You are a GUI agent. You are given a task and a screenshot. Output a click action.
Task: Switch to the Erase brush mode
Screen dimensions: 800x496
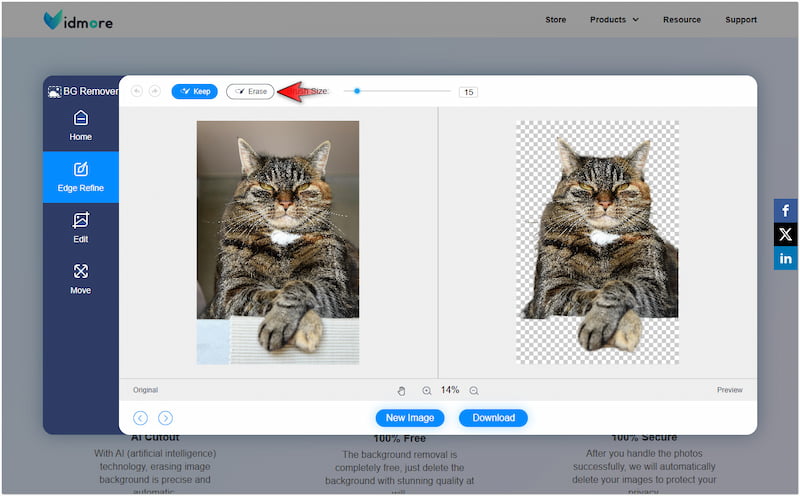[x=250, y=91]
